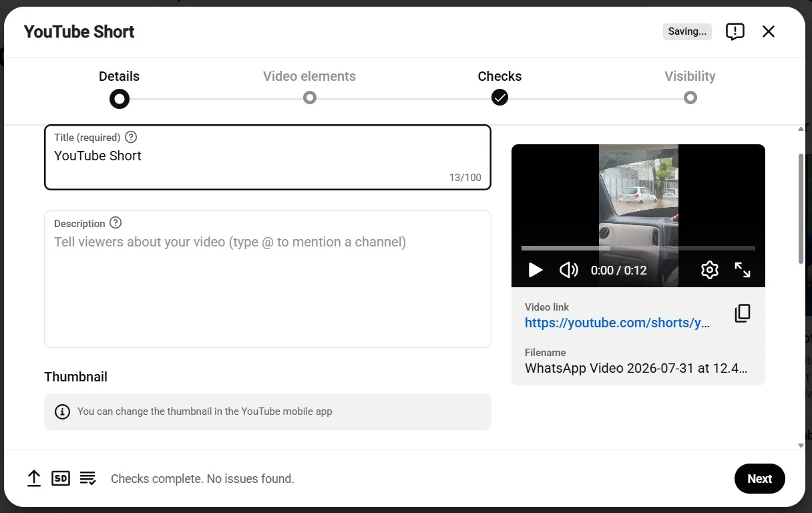This screenshot has height=513, width=812.
Task: Expand preview to full screen
Action: [x=743, y=270]
